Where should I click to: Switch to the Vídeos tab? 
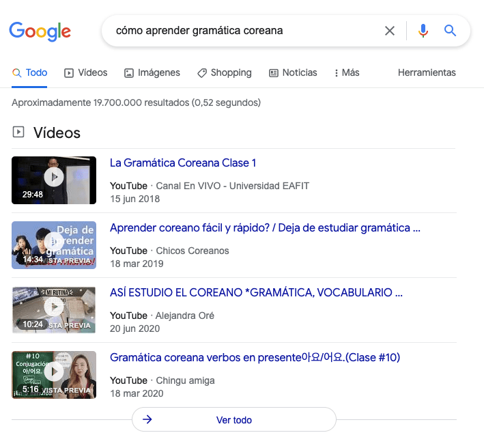85,72
